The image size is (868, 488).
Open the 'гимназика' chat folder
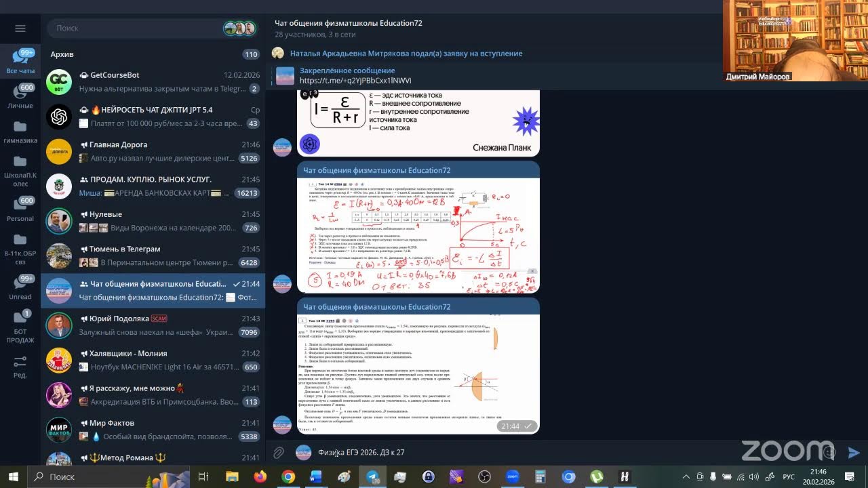pyautogui.click(x=20, y=132)
